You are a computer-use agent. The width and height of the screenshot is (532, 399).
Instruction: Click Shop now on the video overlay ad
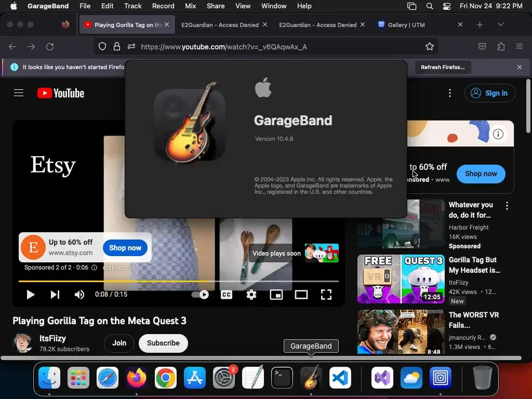[125, 248]
